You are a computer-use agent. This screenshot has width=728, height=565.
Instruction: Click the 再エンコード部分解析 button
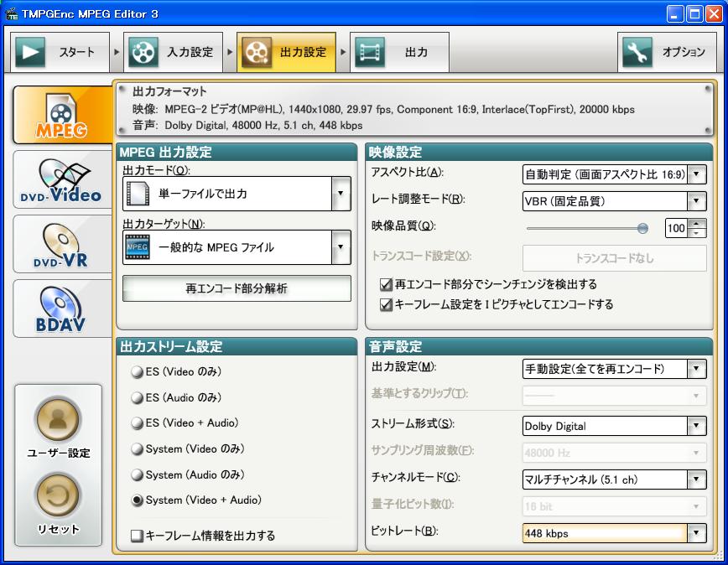click(x=237, y=288)
